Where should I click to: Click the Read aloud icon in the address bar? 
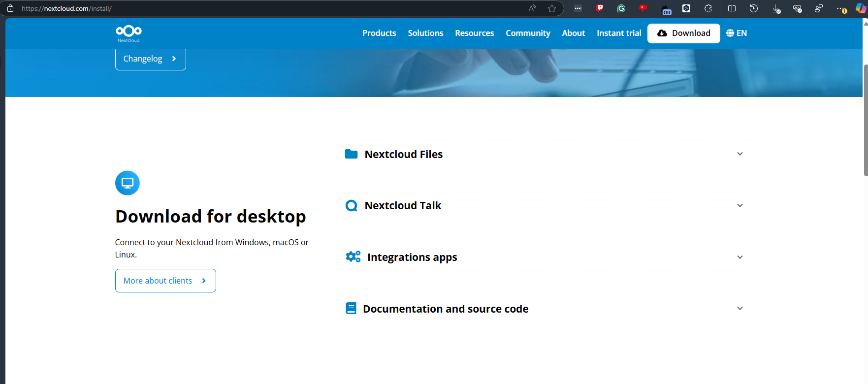(532, 8)
